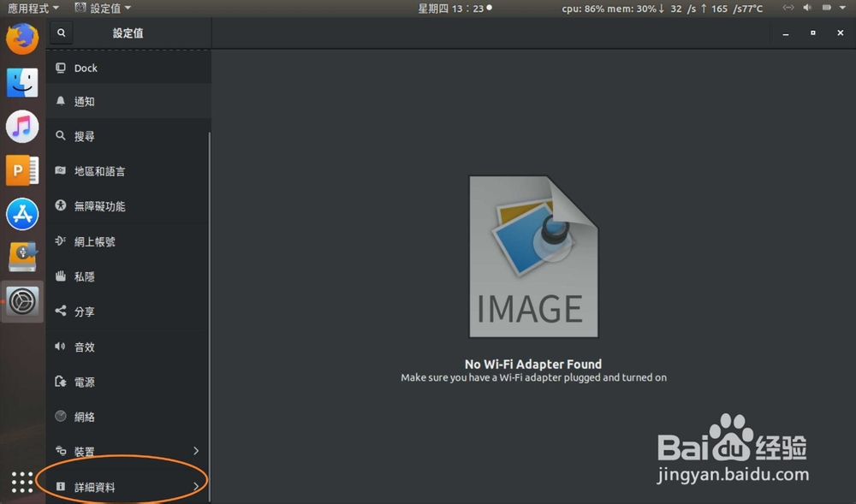This screenshot has height=504, width=856.
Task: Close the settings window
Action: (x=841, y=33)
